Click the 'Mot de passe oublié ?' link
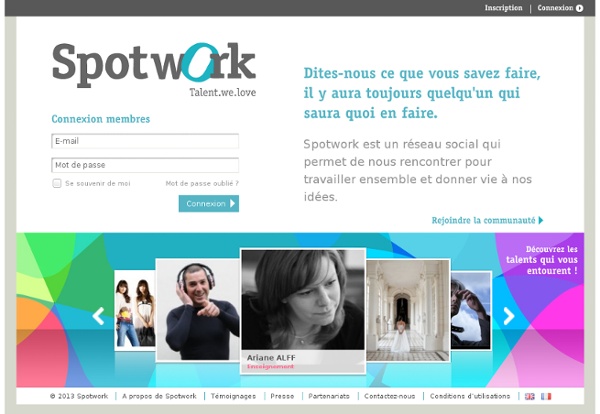 pyautogui.click(x=202, y=183)
